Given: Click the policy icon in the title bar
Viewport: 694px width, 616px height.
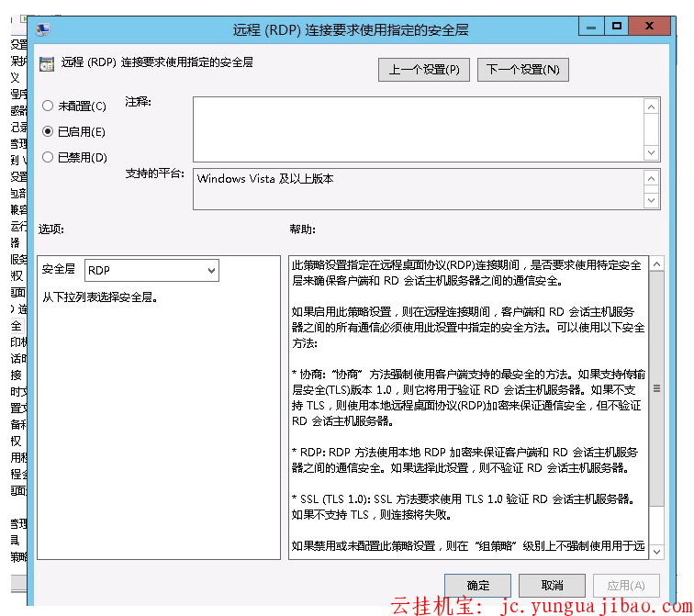Looking at the screenshot, I should [42, 29].
